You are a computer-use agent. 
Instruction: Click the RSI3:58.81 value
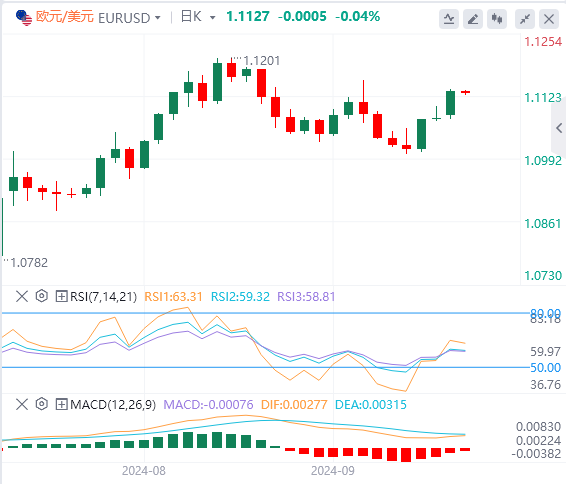306,297
